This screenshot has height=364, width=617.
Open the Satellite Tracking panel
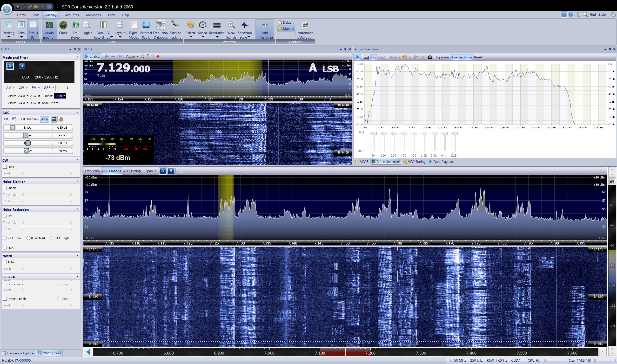click(175, 29)
